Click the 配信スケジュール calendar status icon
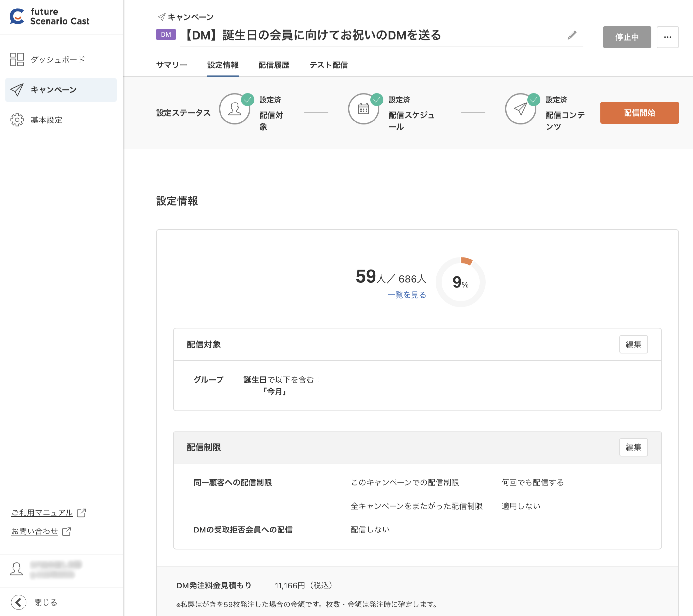Screen dimensions: 693x616 (363, 109)
